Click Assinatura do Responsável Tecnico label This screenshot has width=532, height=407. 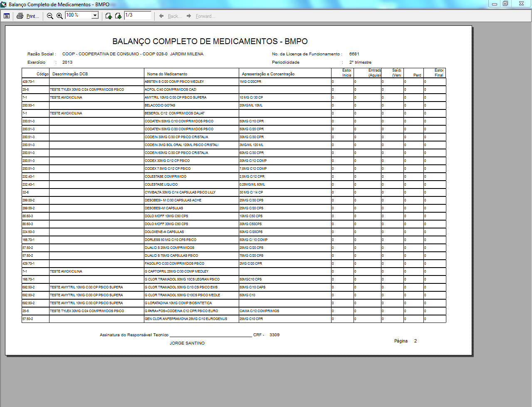coord(134,335)
